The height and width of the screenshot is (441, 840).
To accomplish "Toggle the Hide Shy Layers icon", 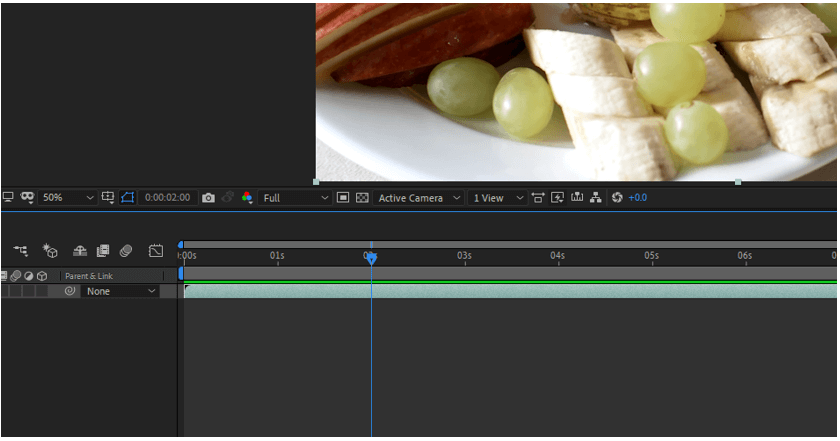I will click(80, 250).
